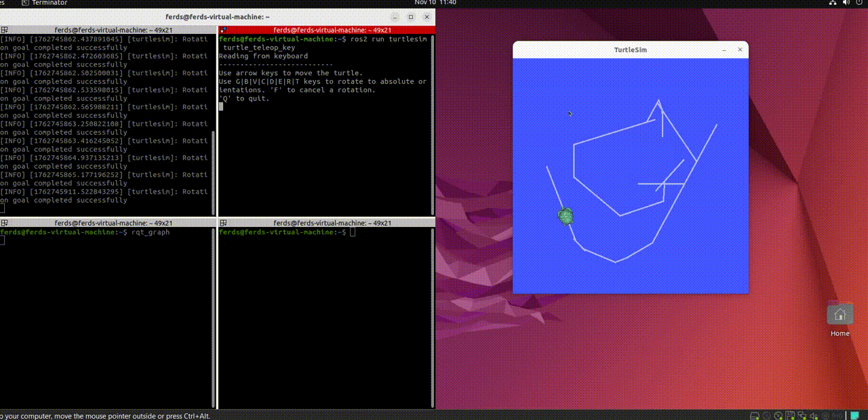Click the top-left terminal pane scrollbar
Image resolution: width=868 pixels, height=420 pixels.
[x=214, y=169]
